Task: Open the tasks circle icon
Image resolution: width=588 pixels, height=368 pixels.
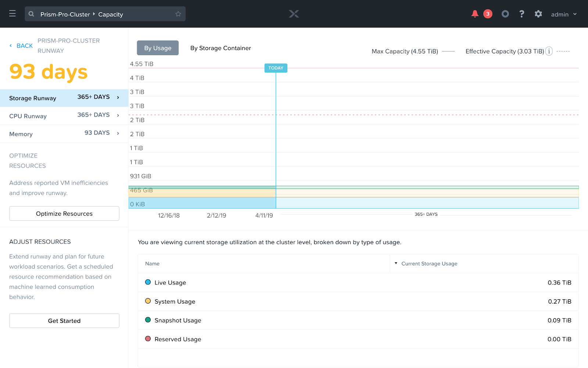Action: click(505, 14)
